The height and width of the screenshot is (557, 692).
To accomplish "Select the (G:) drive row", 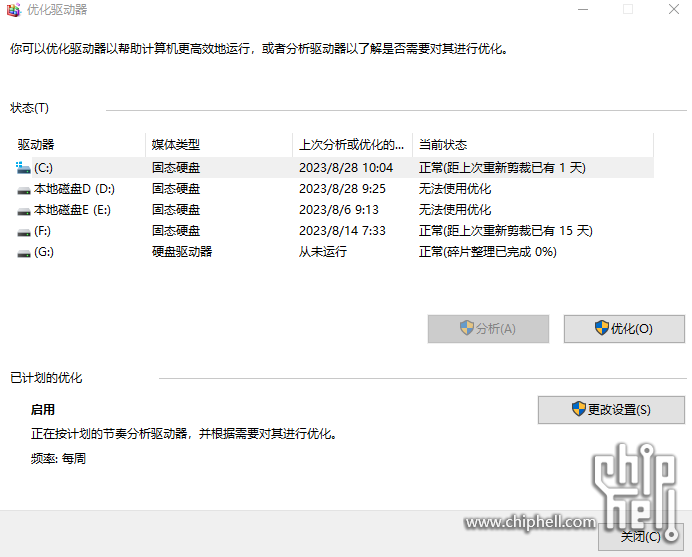I will click(334, 252).
